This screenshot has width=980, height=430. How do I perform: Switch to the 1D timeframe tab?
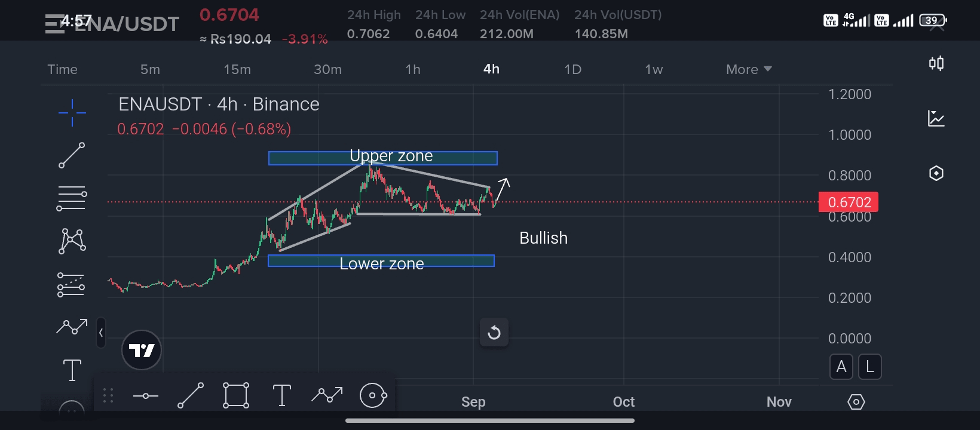[x=572, y=69]
